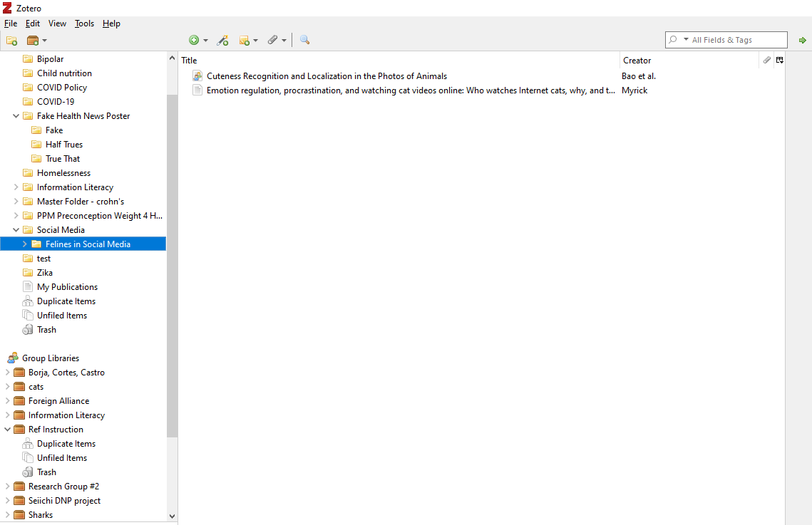Click the Advanced Search magnifier icon

pos(304,40)
